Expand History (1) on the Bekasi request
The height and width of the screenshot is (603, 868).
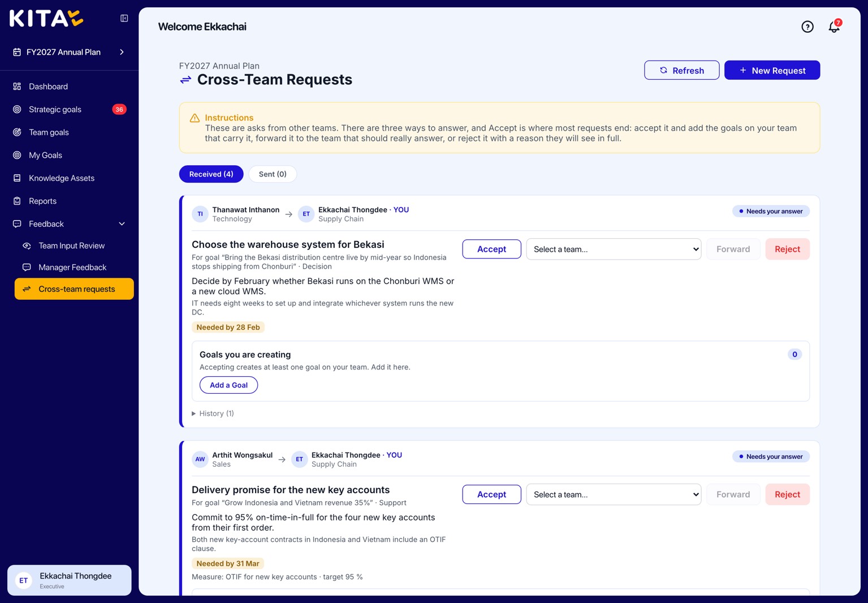tap(213, 414)
